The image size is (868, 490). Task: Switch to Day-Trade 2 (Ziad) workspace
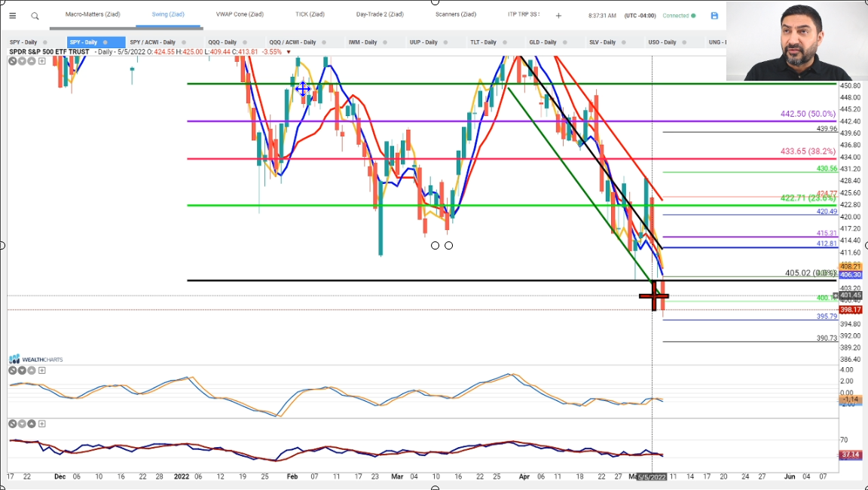[380, 14]
